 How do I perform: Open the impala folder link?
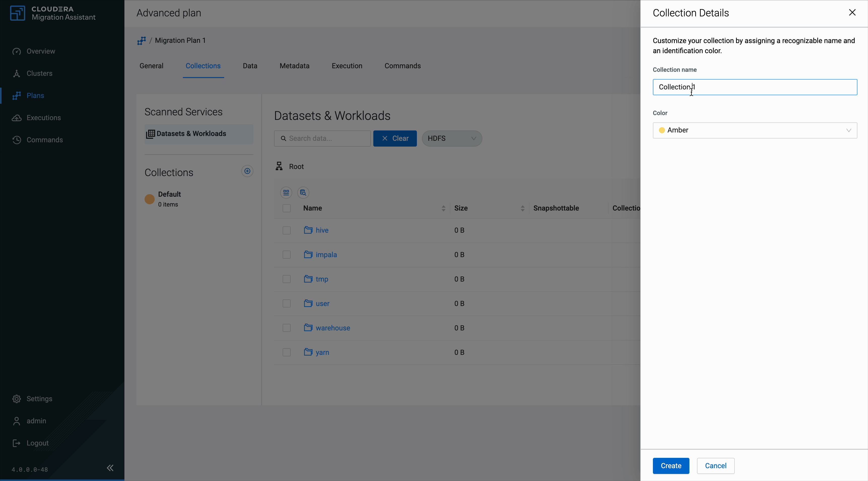point(326,255)
